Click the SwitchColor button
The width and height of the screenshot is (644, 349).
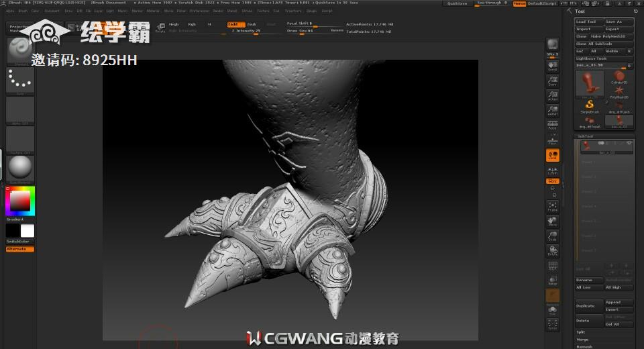[20, 242]
